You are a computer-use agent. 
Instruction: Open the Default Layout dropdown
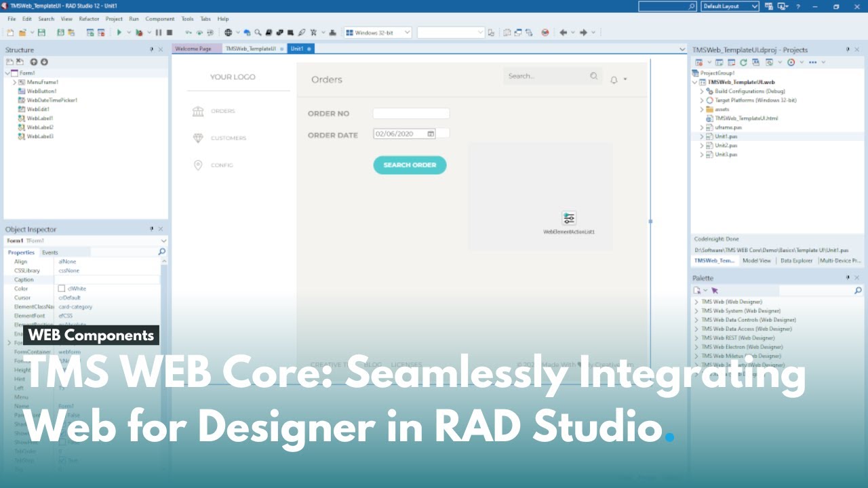[730, 6]
